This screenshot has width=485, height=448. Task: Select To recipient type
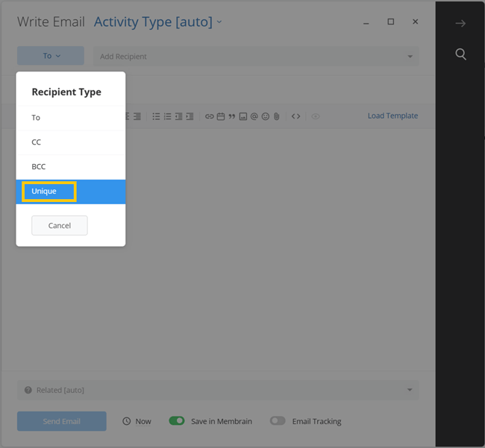[71, 118]
